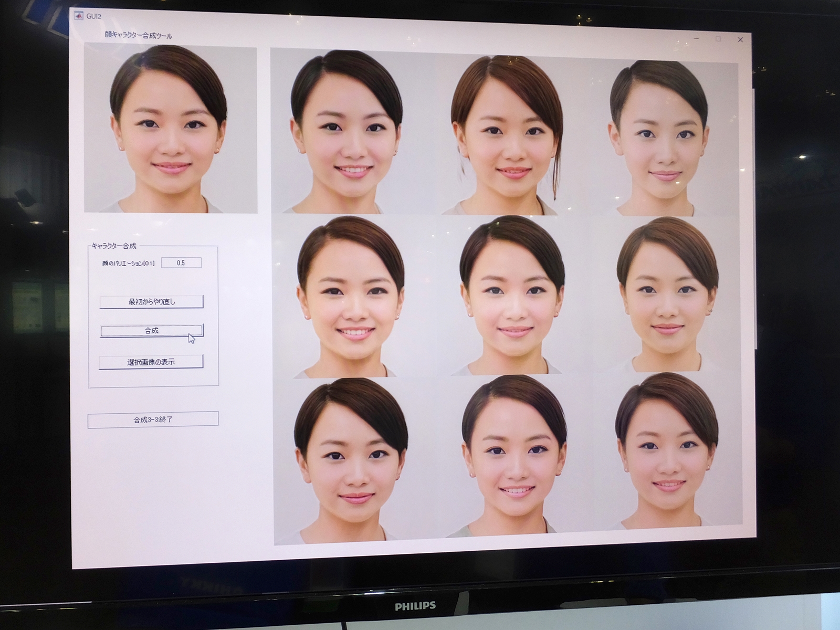This screenshot has height=630, width=840.
Task: Click the 最初からやり直し restart button
Action: point(152,301)
